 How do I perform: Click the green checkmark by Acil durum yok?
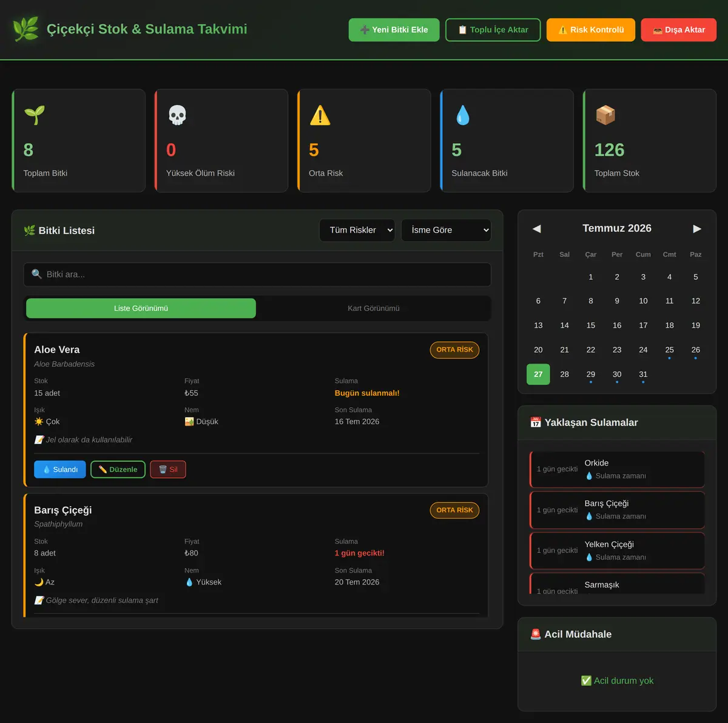[586, 681]
